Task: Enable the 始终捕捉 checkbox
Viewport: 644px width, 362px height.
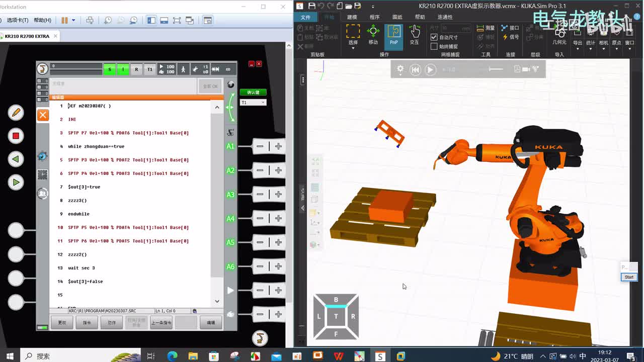Action: [434, 46]
